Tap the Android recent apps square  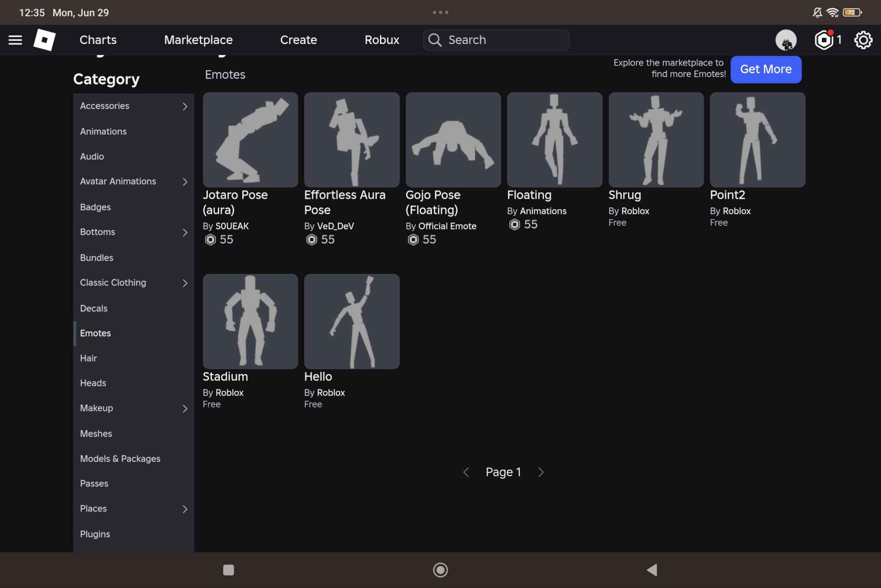(x=229, y=570)
